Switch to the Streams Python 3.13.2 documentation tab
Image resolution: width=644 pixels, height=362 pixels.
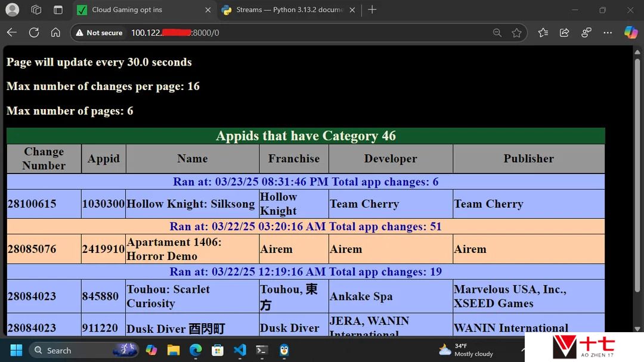click(287, 10)
